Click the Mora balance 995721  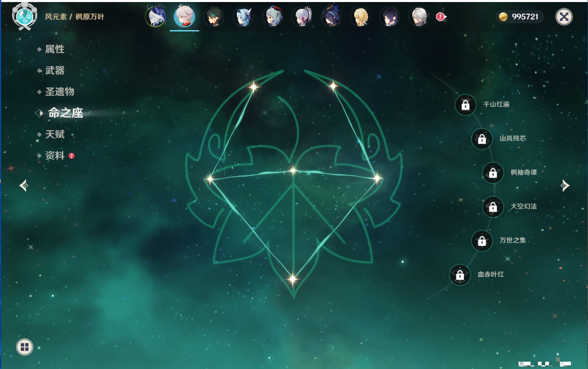[x=525, y=17]
